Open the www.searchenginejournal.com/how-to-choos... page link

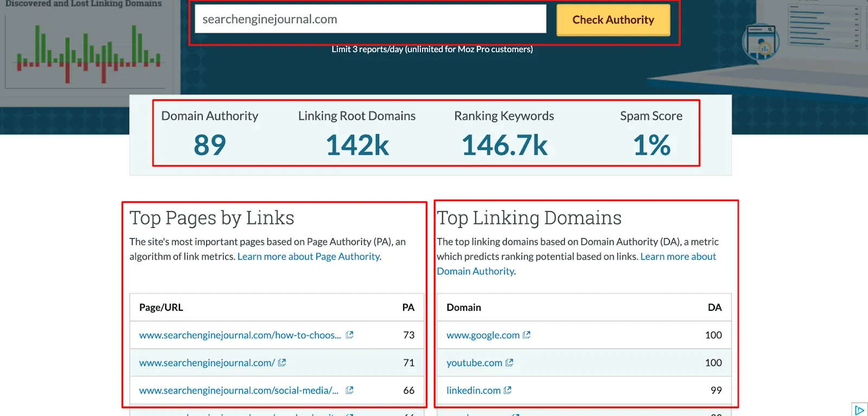pyautogui.click(x=240, y=335)
